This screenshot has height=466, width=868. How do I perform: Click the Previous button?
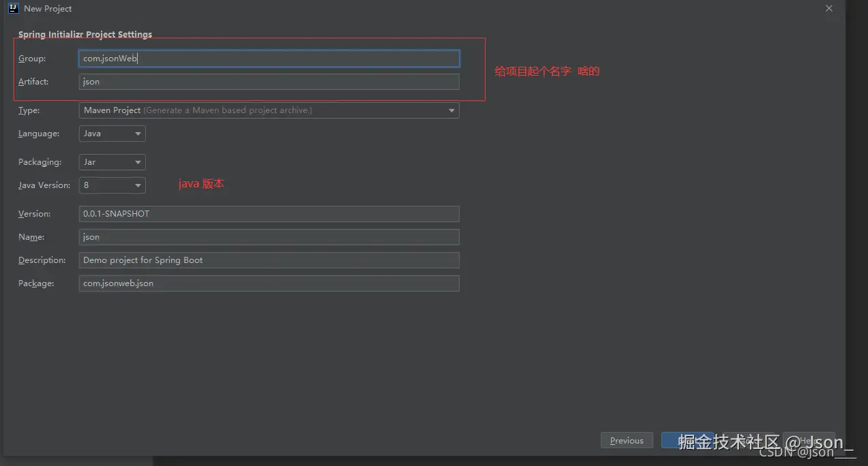627,440
